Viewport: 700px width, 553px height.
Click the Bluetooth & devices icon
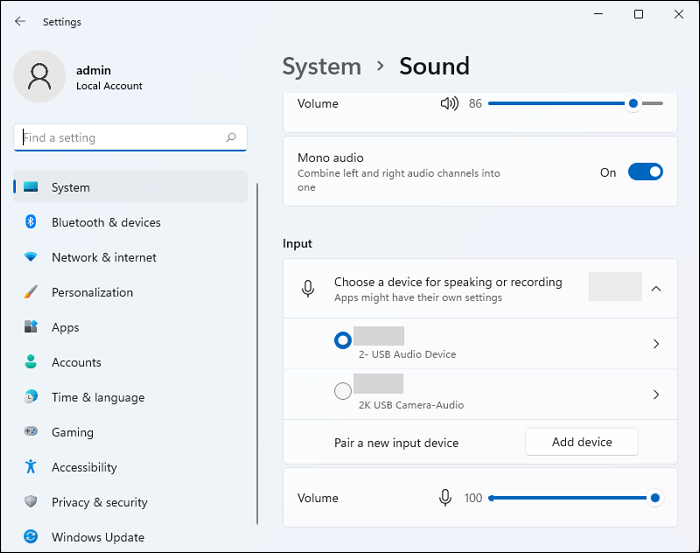[x=31, y=222]
